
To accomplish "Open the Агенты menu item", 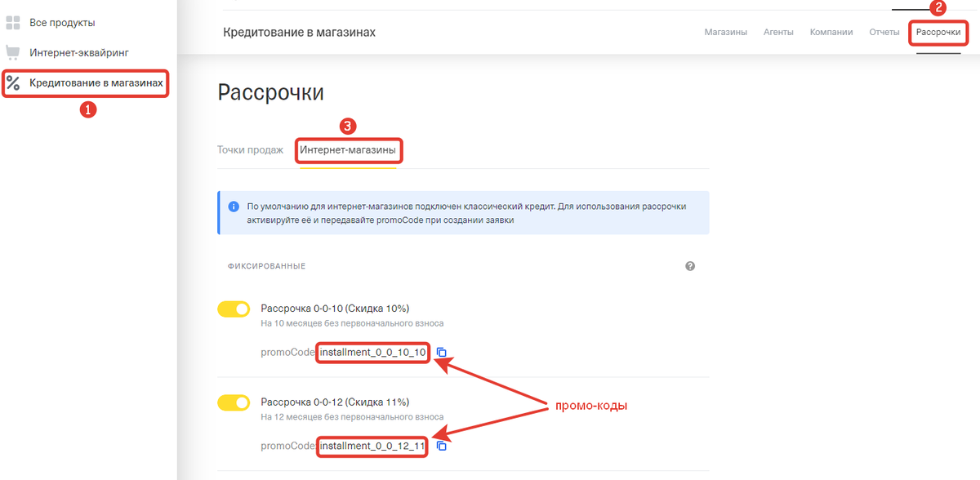I will coord(778,33).
